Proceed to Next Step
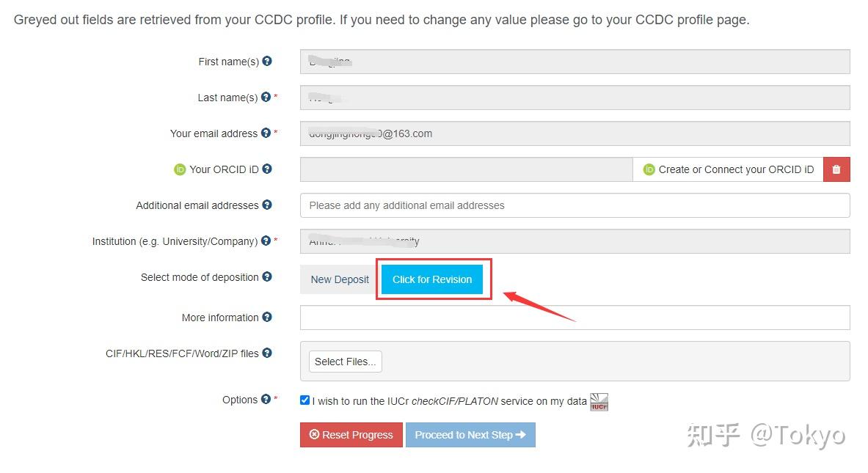Viewport: 868px width, 473px height. coord(470,435)
